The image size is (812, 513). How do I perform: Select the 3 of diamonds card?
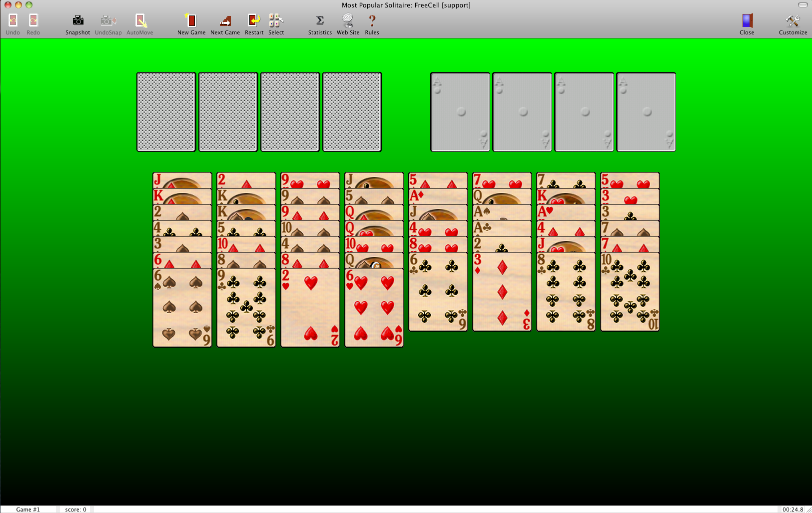click(x=502, y=292)
